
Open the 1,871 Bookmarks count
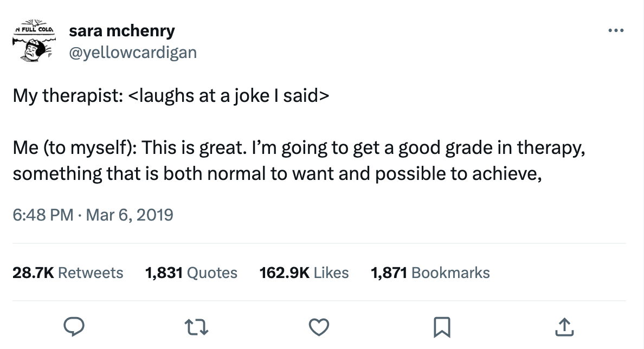coord(429,273)
